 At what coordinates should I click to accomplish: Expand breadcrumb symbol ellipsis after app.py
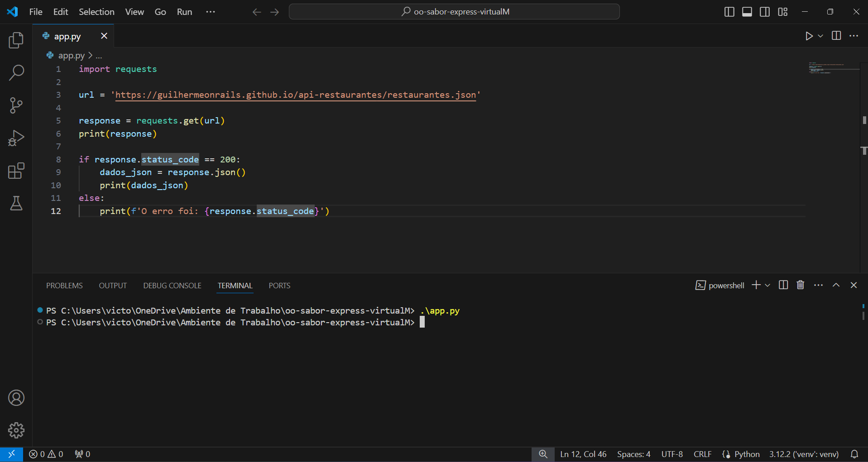coord(99,56)
